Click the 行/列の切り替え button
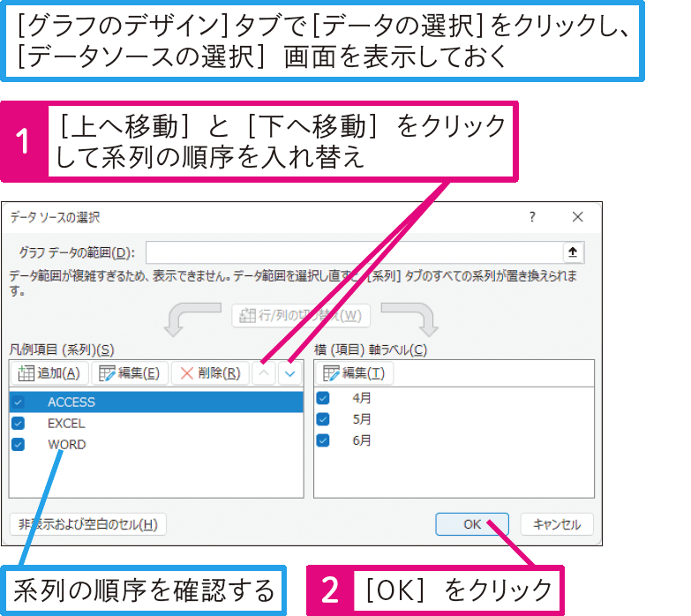Image resolution: width=691 pixels, height=616 pixels. [x=301, y=316]
